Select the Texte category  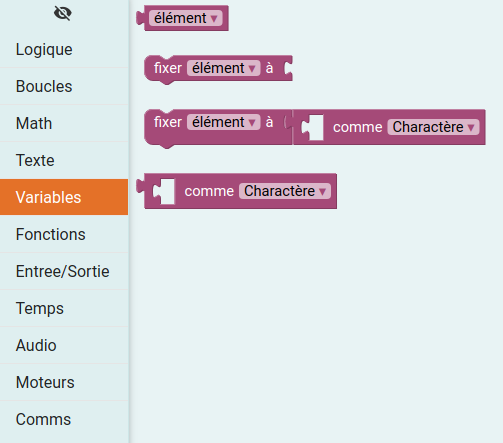point(64,160)
